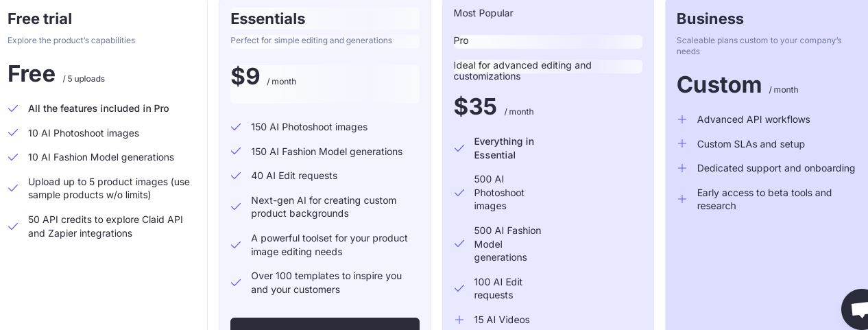Viewport: 868px width, 330px height.
Task: Click plus icon beside Advanced API workflows
Action: [x=682, y=119]
